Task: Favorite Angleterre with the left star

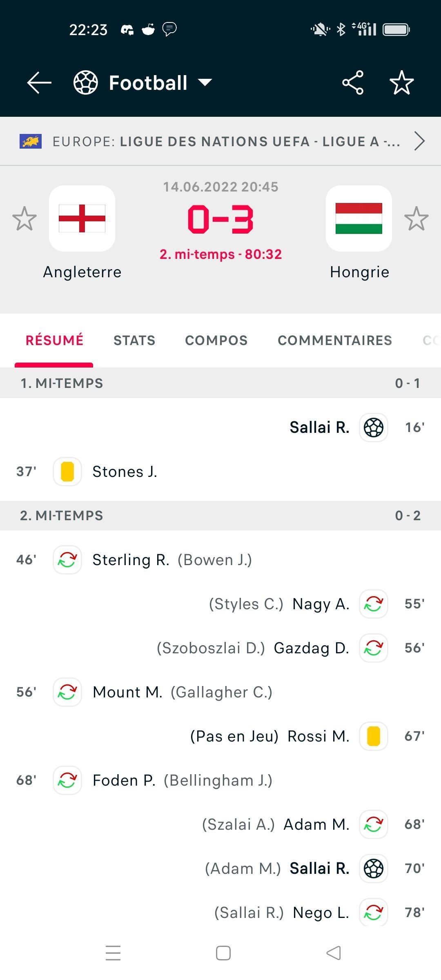Action: tap(24, 218)
